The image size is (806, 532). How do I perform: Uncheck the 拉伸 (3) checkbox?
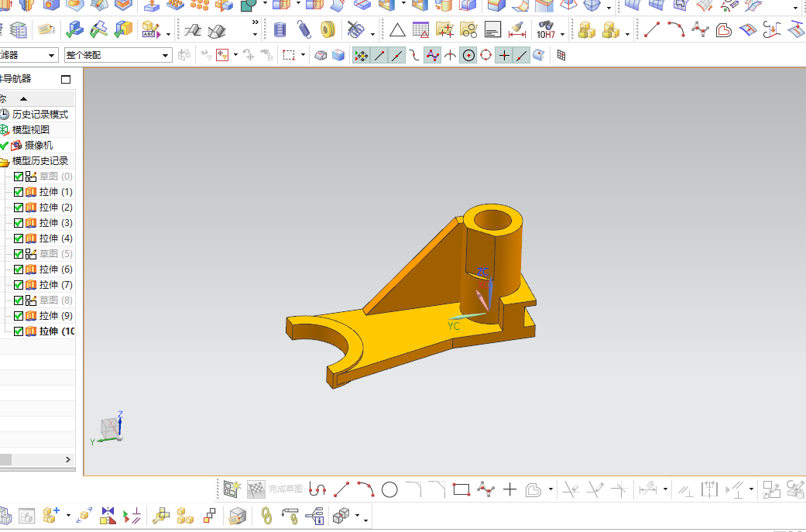(19, 222)
